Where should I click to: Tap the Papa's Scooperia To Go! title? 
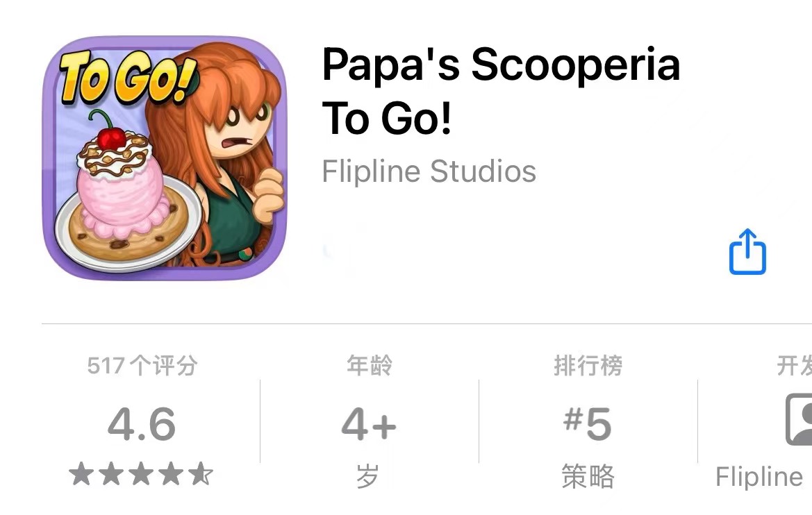(x=501, y=91)
